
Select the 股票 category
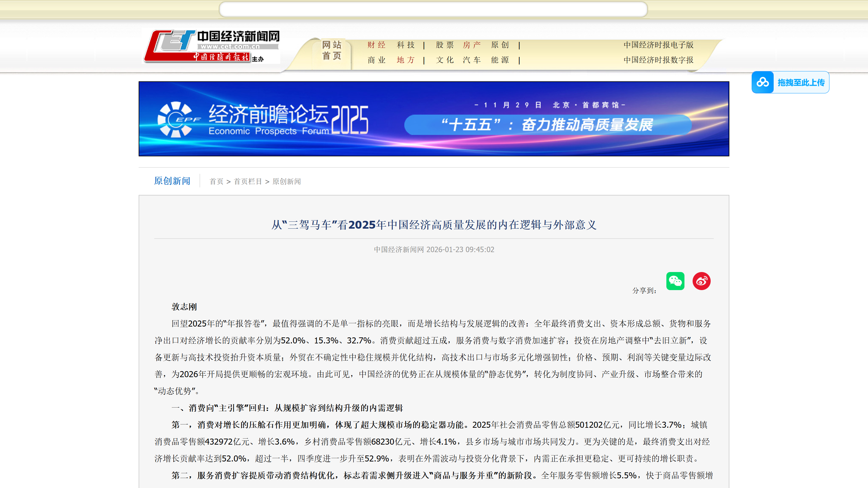pyautogui.click(x=444, y=45)
